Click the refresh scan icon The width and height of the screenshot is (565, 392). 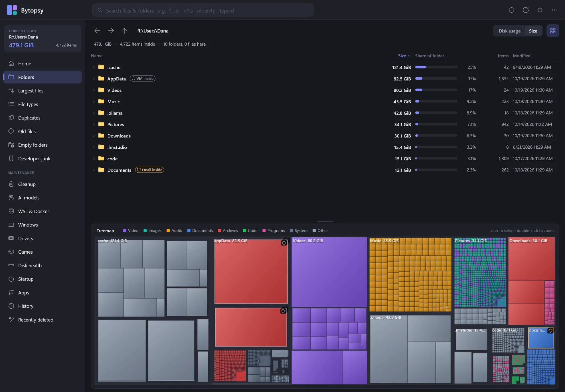pos(526,10)
